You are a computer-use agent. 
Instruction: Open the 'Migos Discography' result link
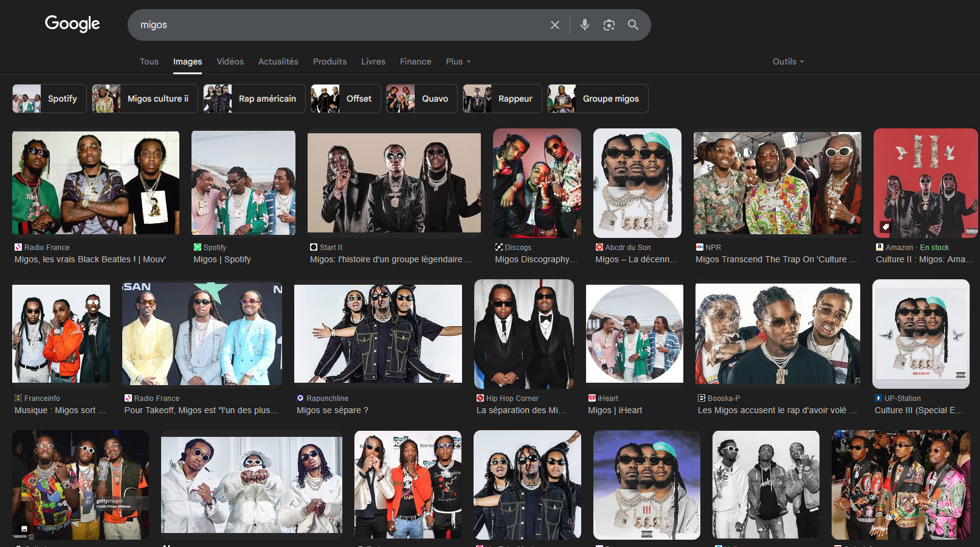tap(536, 259)
